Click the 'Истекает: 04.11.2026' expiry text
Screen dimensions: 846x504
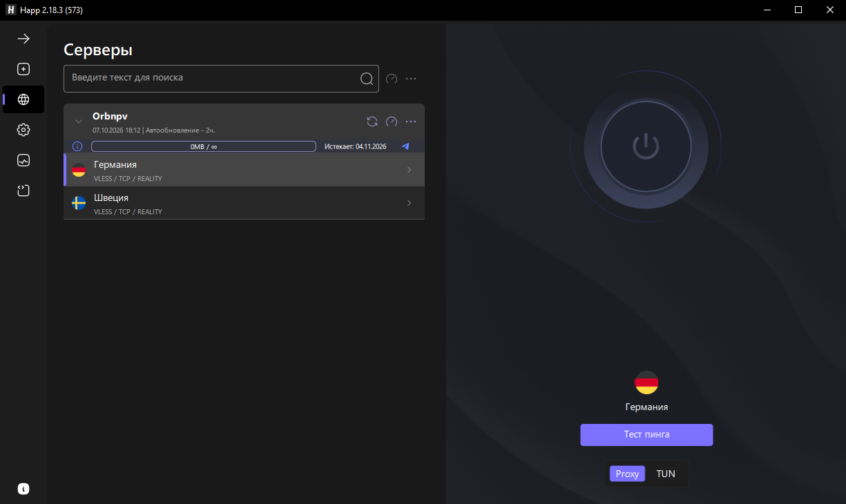(x=356, y=146)
